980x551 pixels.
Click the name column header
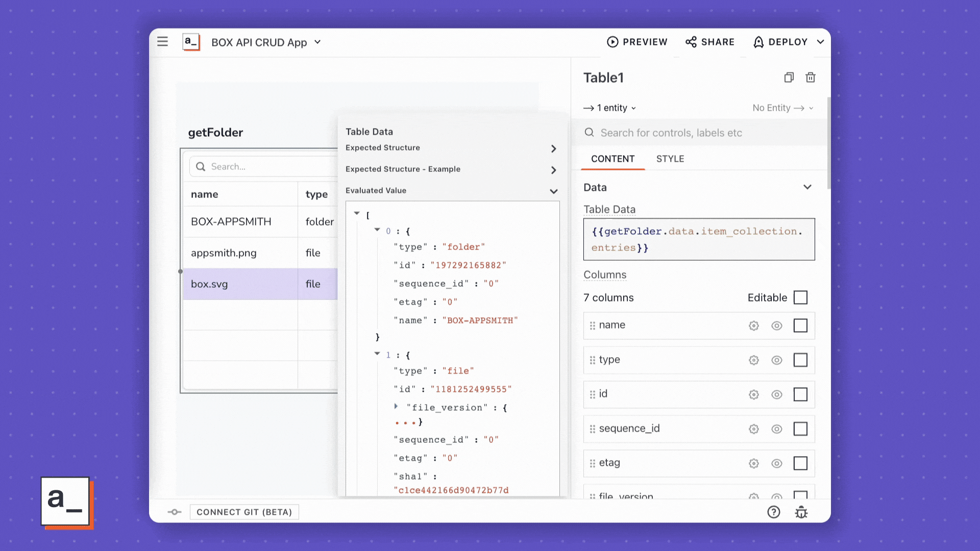coord(240,194)
